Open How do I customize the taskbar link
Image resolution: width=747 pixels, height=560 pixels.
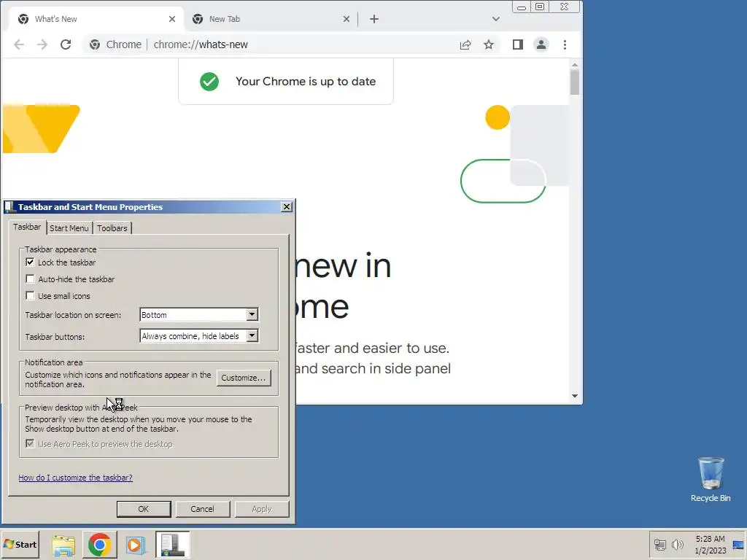[x=75, y=478]
